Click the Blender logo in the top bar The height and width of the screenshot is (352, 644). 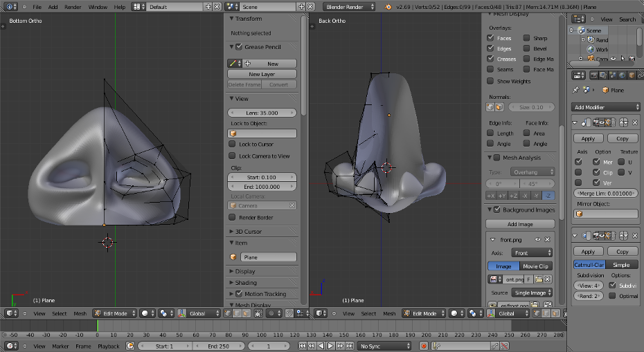388,6
